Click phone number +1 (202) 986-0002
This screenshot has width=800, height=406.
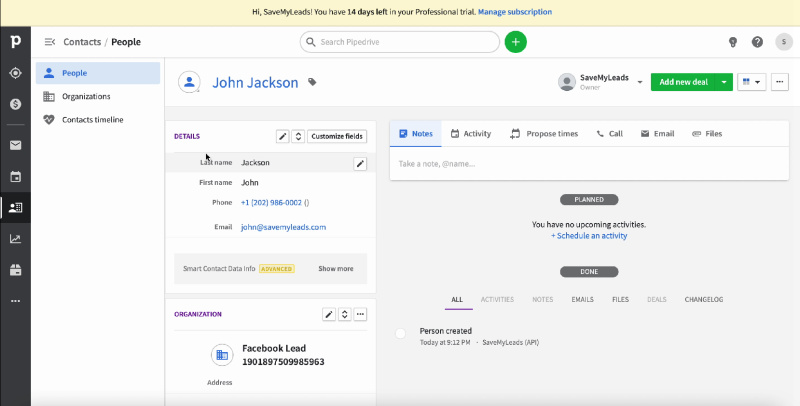[x=271, y=202]
